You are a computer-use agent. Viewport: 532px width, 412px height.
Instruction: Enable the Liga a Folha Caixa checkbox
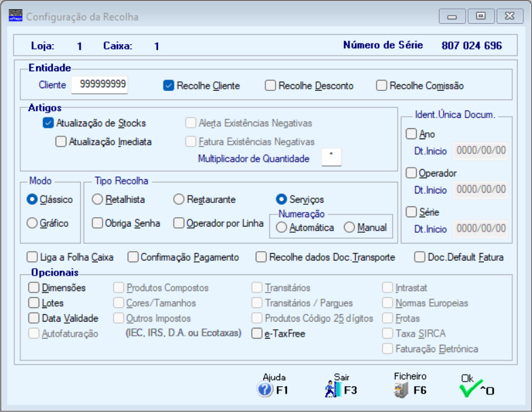pos(32,257)
